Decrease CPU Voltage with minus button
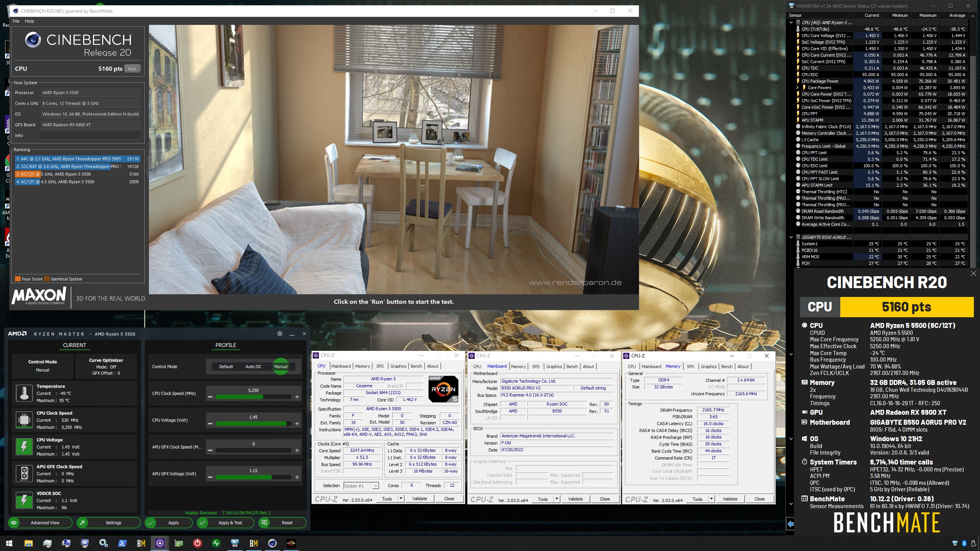Image resolution: width=980 pixels, height=551 pixels. click(x=210, y=424)
